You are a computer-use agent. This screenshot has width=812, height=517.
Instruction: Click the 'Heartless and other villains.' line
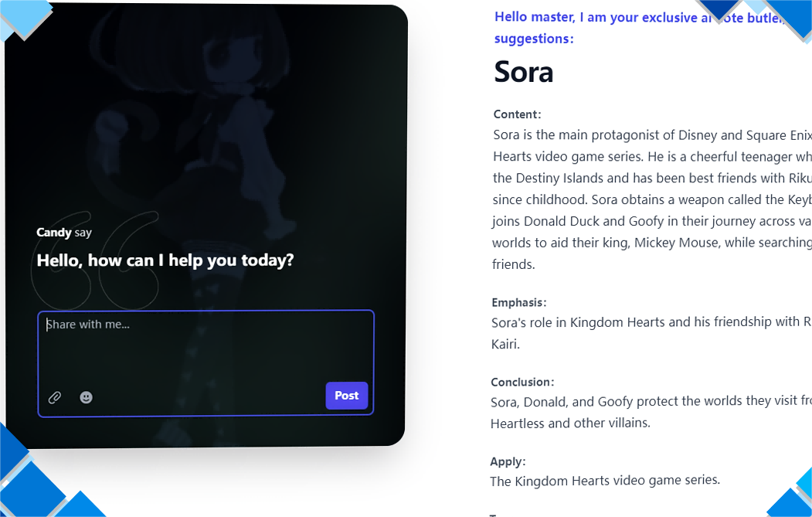(570, 423)
